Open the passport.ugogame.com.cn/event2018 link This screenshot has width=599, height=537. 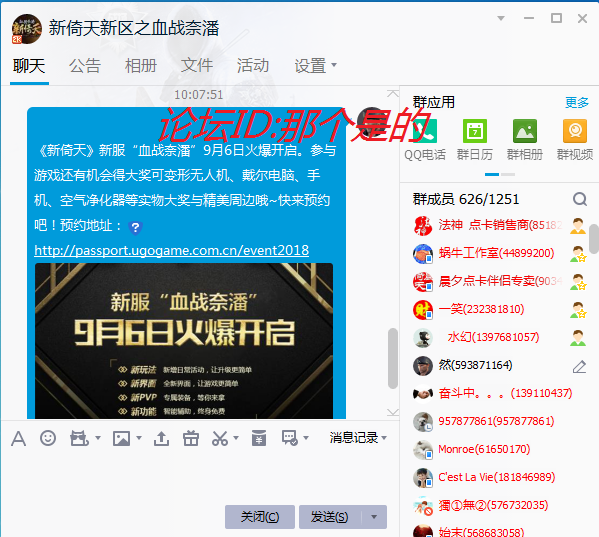[x=172, y=250]
